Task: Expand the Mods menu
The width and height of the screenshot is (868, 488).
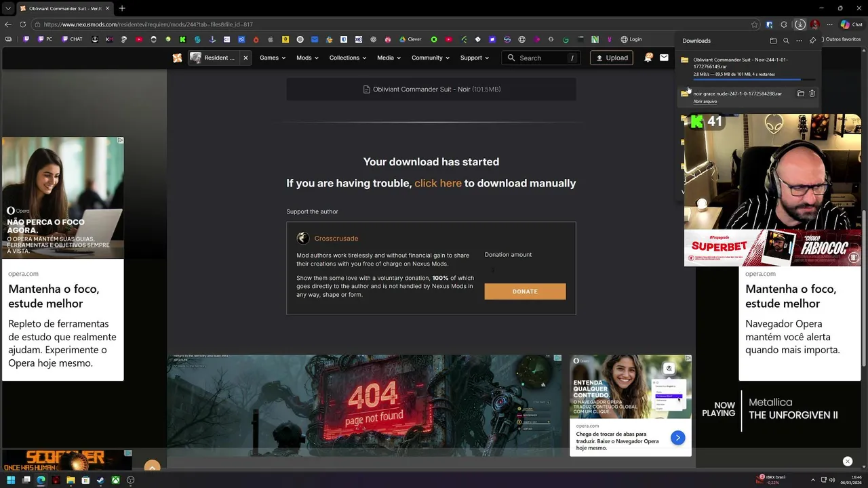Action: click(x=308, y=58)
